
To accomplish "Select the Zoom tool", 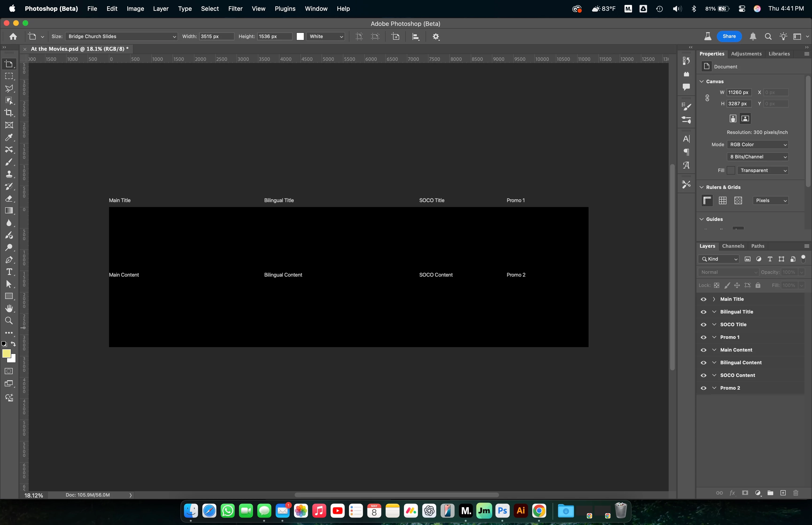I will (x=9, y=321).
